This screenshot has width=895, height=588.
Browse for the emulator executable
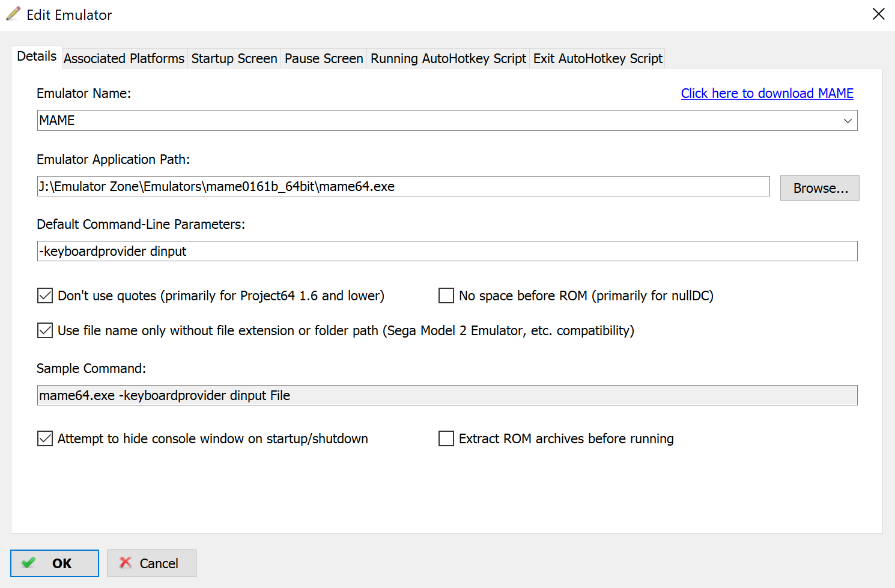point(820,188)
